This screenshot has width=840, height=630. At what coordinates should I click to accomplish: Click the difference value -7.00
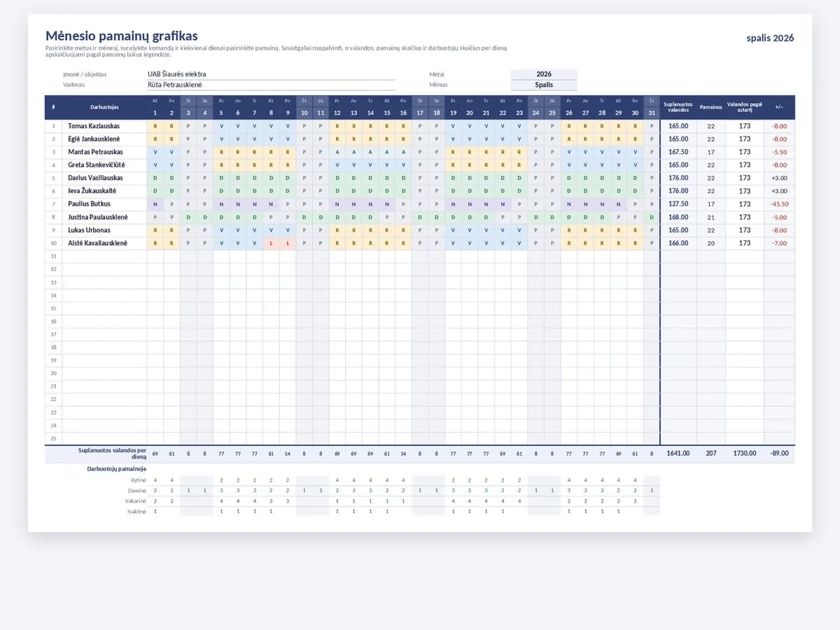(779, 243)
